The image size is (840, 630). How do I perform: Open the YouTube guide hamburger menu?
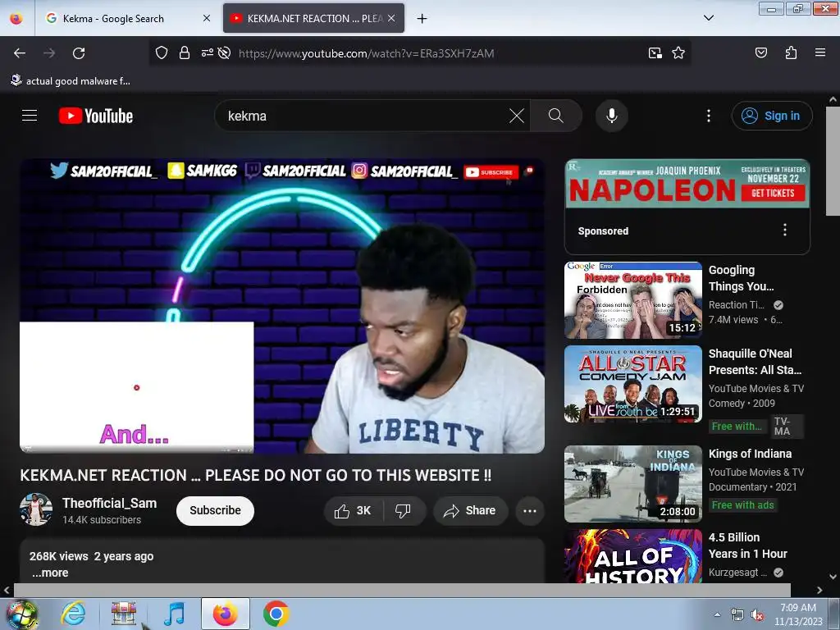coord(30,116)
